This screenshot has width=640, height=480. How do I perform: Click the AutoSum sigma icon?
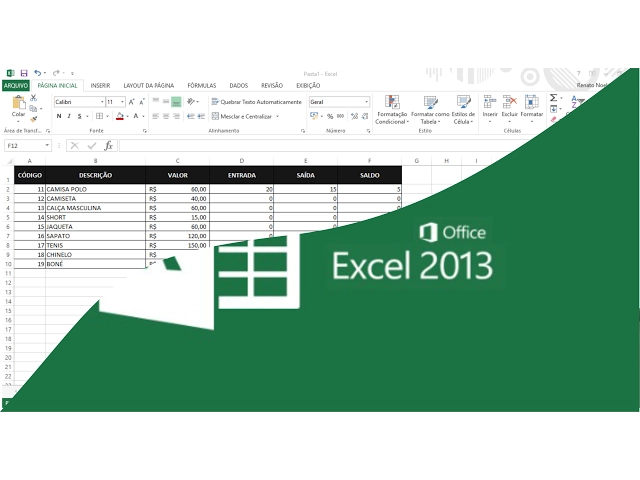(553, 98)
